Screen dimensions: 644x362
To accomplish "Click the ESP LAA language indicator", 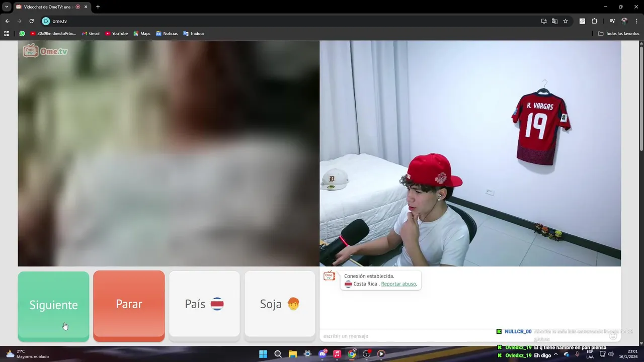I will (x=590, y=354).
